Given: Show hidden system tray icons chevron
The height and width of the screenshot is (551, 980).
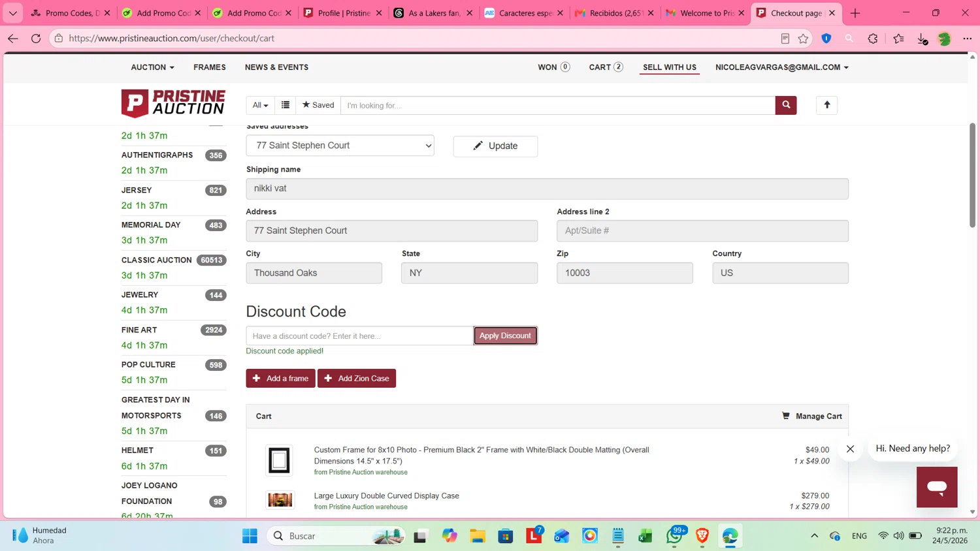Looking at the screenshot, I should 814,536.
